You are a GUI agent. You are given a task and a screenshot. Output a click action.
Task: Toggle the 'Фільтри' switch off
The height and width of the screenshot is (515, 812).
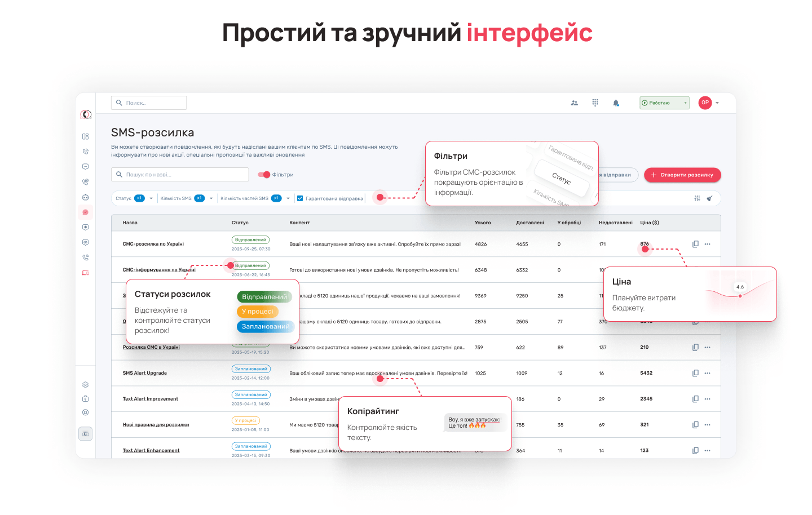coord(264,175)
